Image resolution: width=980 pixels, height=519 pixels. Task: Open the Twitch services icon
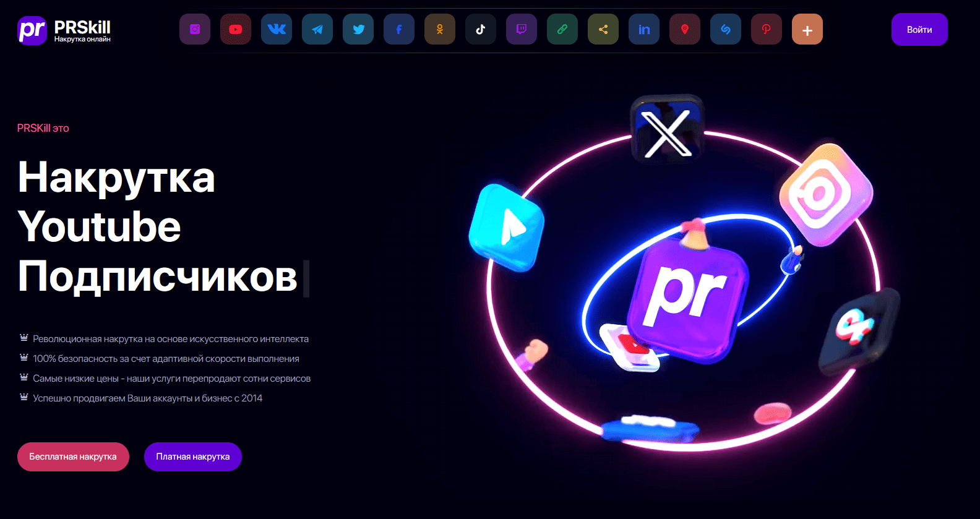[522, 29]
